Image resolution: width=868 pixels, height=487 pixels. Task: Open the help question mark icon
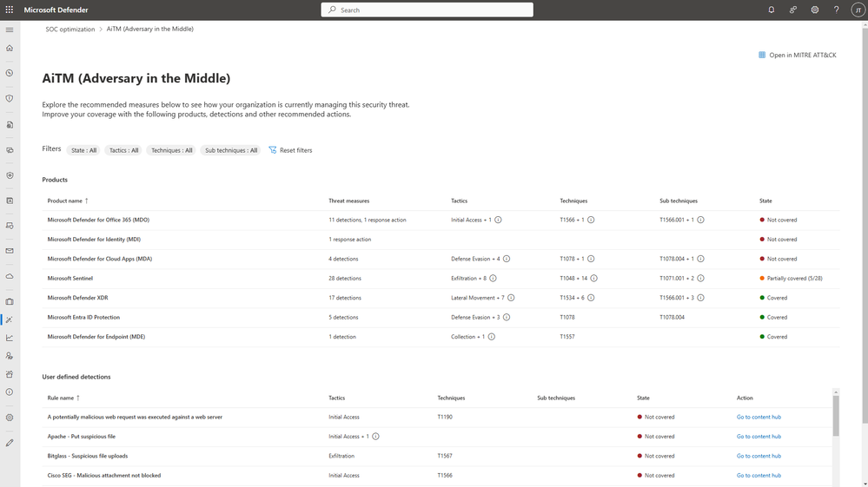837,10
